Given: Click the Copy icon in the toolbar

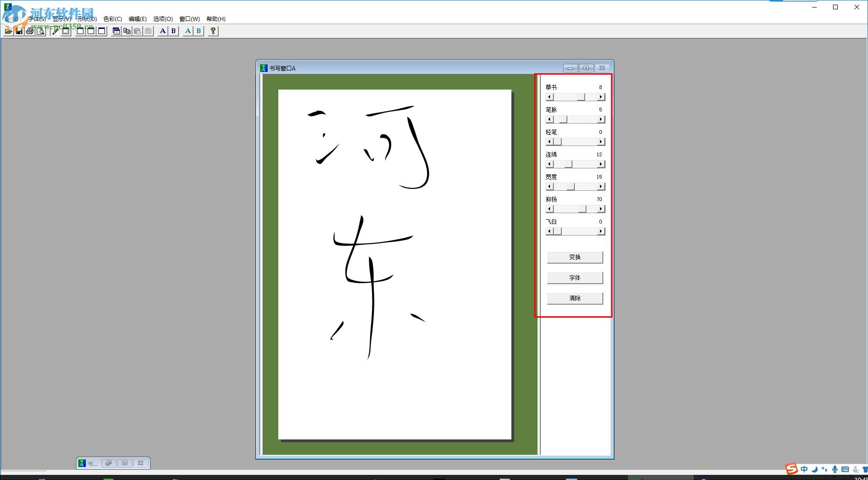Looking at the screenshot, I should coord(127,31).
